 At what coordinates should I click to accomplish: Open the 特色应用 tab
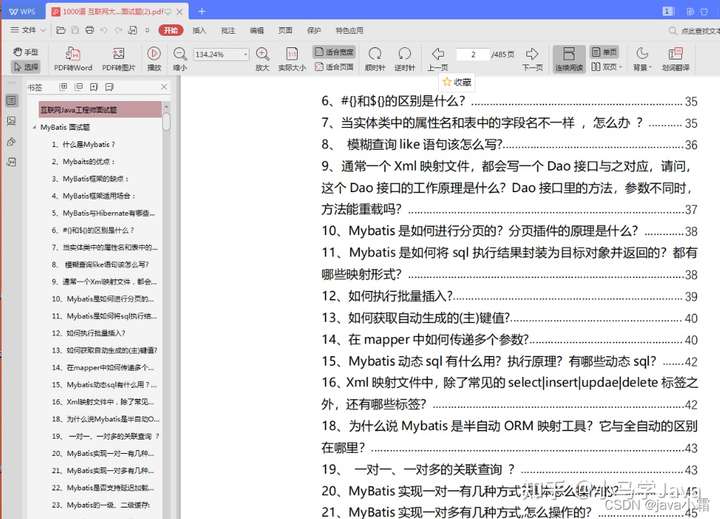pos(349,30)
